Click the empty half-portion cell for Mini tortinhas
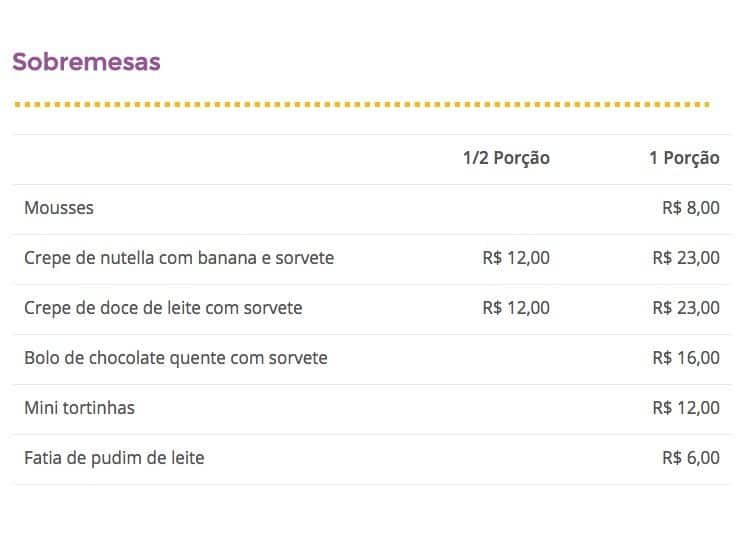 [505, 408]
